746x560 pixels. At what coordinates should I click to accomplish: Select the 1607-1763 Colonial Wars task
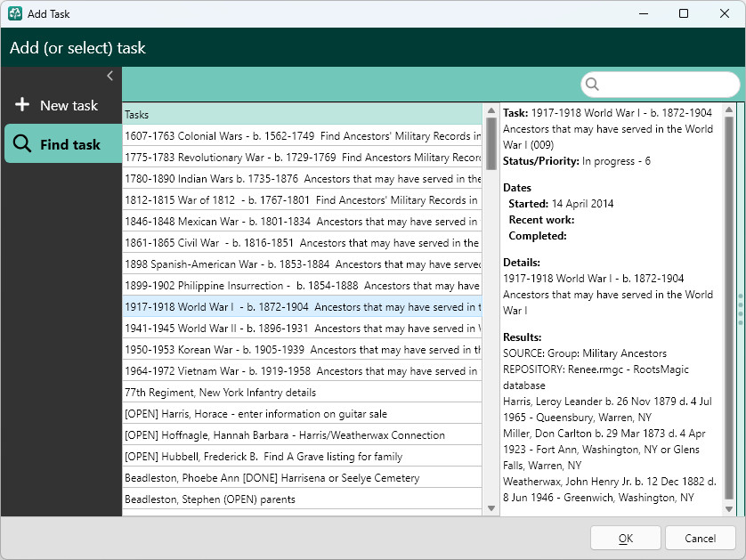(x=302, y=136)
